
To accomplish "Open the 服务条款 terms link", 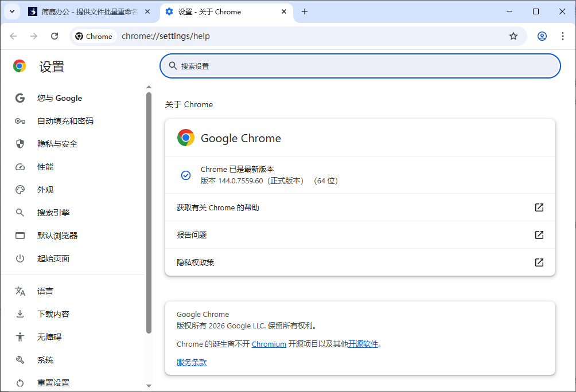I will click(x=192, y=362).
